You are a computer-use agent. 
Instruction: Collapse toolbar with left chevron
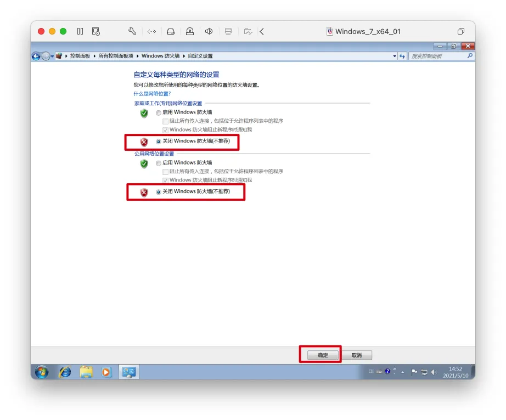click(262, 31)
